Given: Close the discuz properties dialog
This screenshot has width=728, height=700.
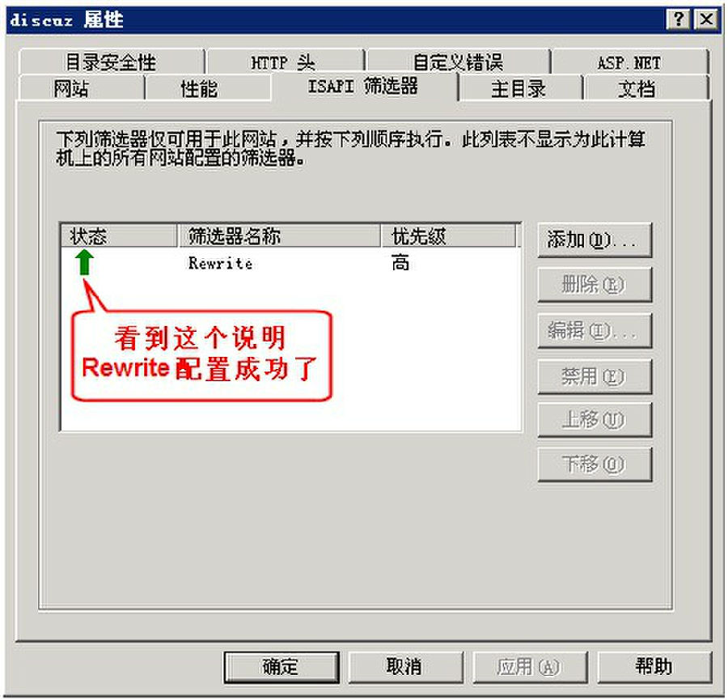Looking at the screenshot, I should coord(706,19).
